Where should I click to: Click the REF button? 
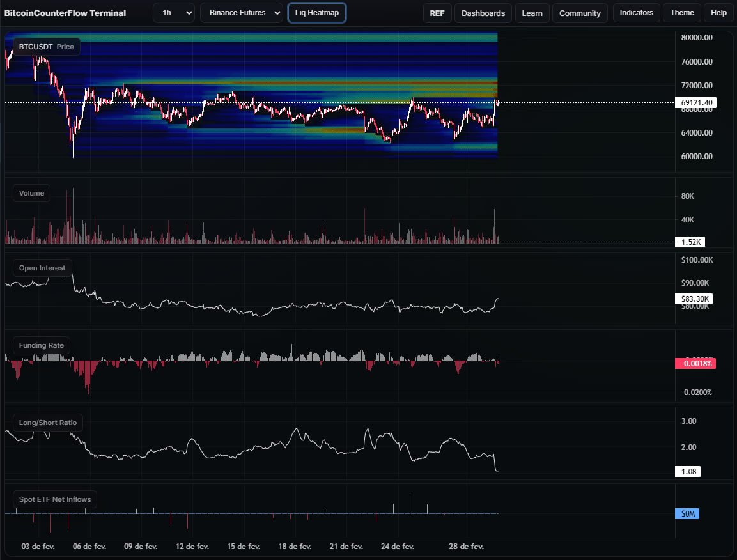(437, 12)
